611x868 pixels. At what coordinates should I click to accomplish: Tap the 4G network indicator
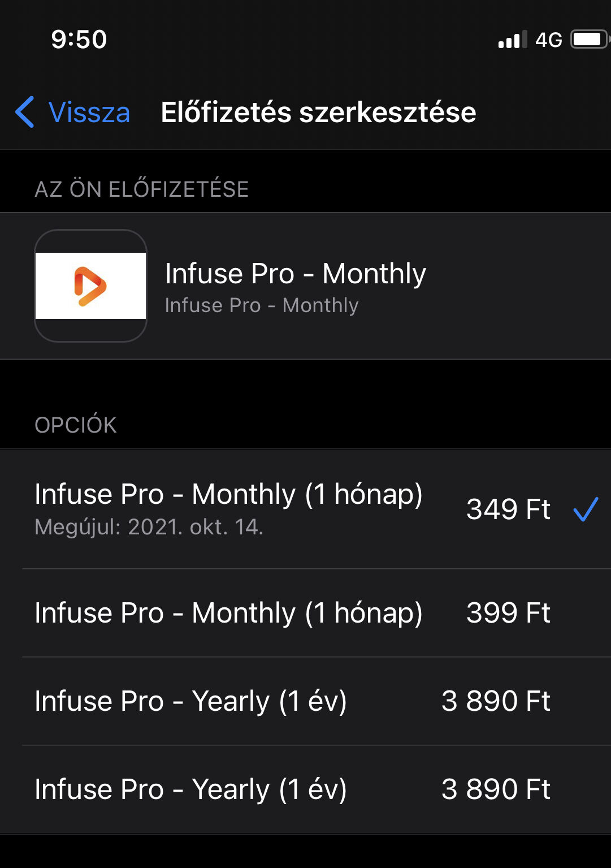[x=548, y=40]
